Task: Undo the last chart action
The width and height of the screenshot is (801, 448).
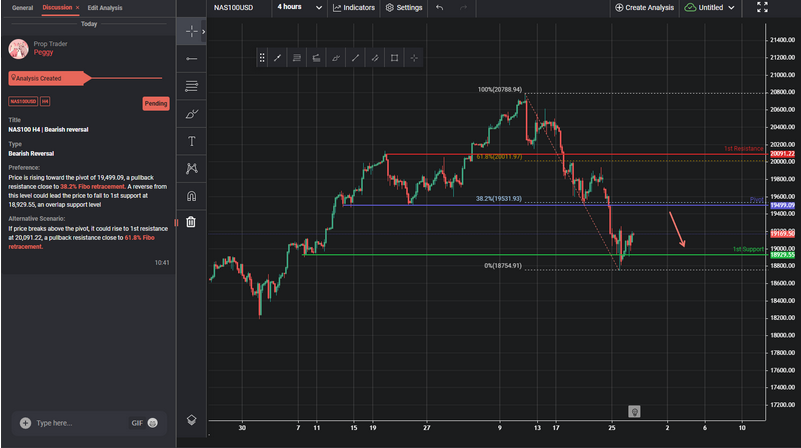Action: (439, 8)
